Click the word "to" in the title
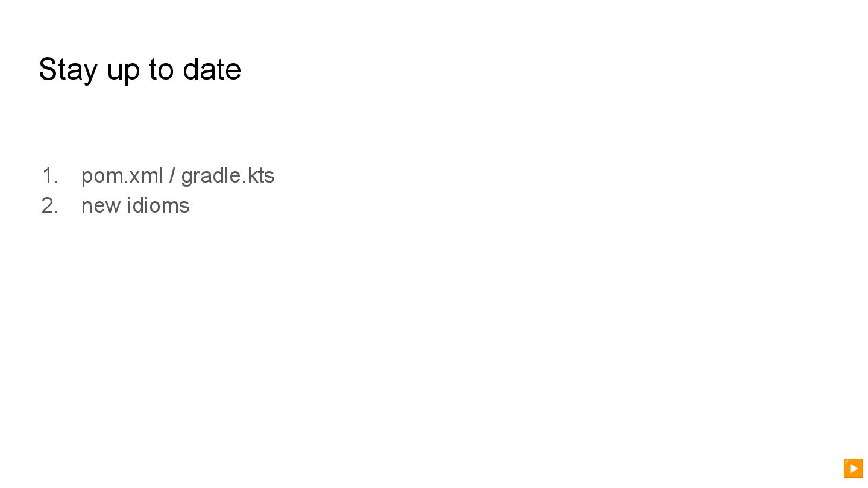868x488 pixels. (x=161, y=69)
